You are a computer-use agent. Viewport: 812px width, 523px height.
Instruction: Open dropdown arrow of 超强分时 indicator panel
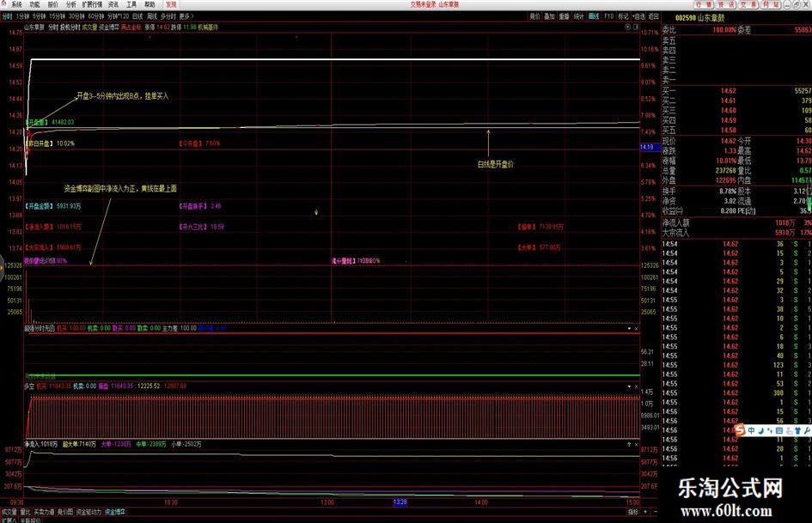coord(629,328)
